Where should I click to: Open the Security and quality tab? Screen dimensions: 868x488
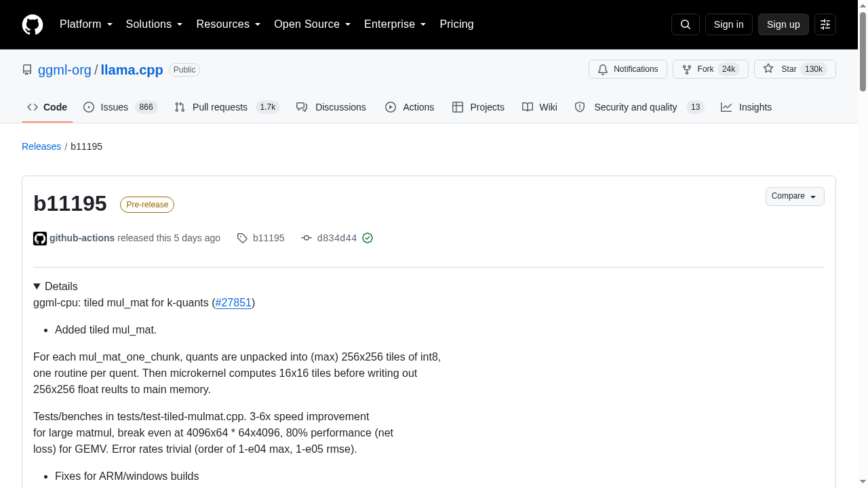[639, 107]
